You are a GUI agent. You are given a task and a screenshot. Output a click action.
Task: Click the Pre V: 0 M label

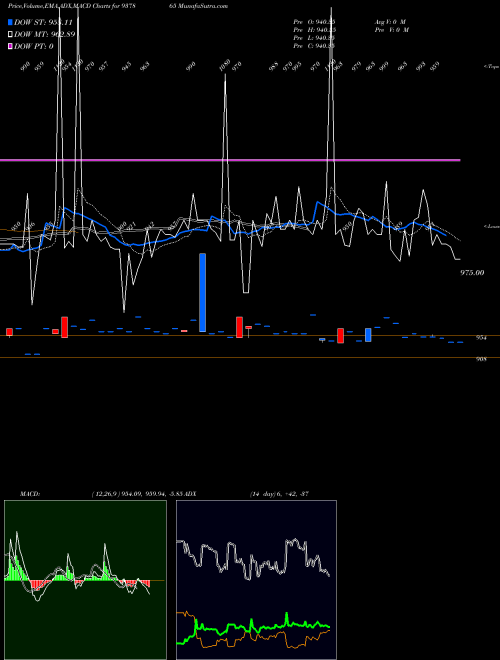coord(391,29)
